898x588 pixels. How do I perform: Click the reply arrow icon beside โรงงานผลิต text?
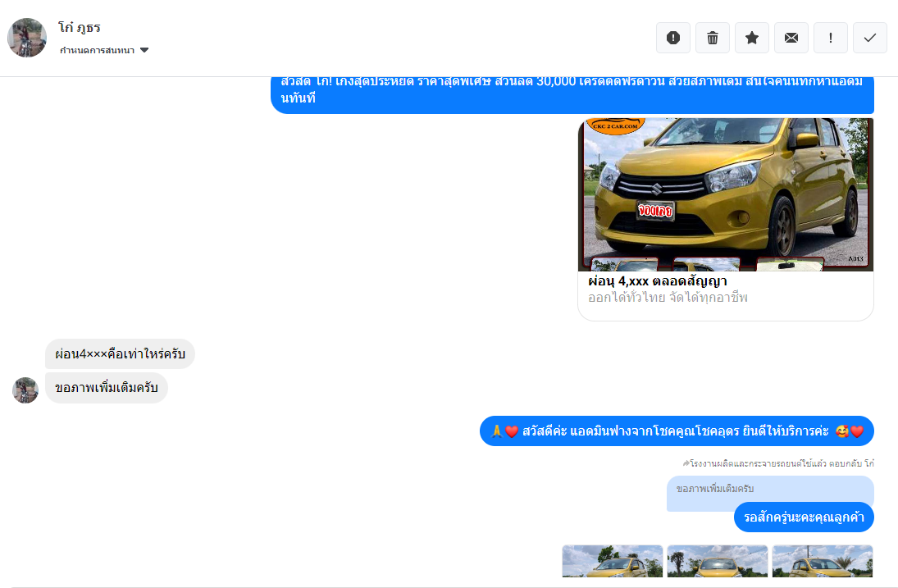[x=686, y=463]
